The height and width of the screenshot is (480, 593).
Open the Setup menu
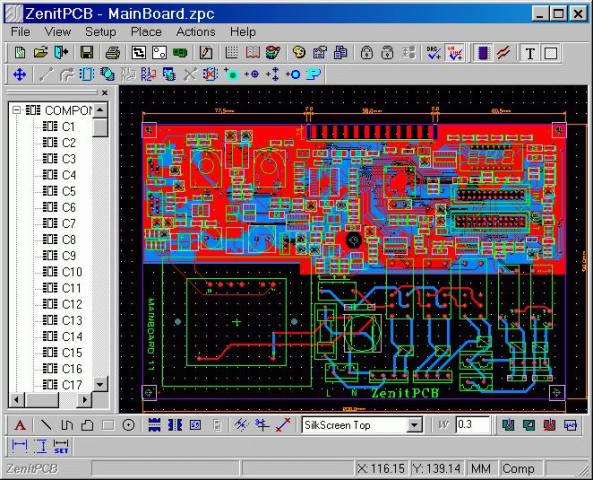click(100, 32)
